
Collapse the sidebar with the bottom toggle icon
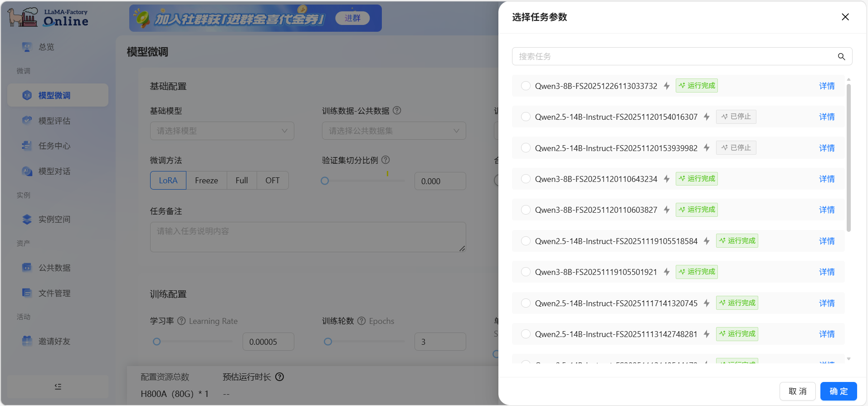58,386
